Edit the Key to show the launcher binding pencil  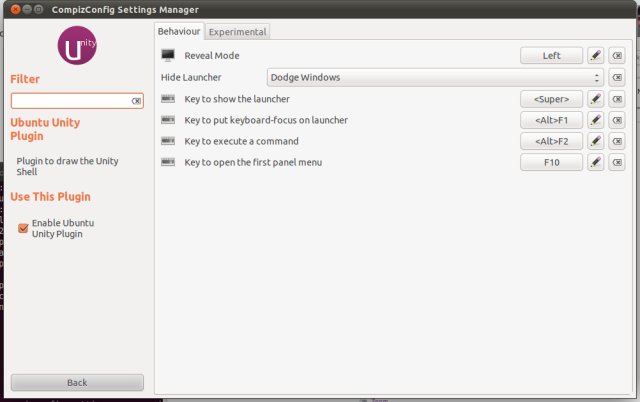[x=596, y=99]
